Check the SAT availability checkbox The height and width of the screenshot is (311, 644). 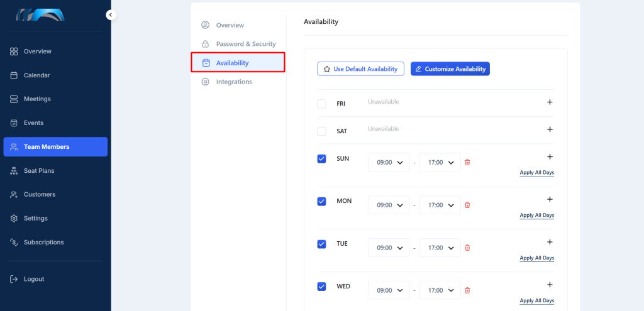click(x=321, y=131)
